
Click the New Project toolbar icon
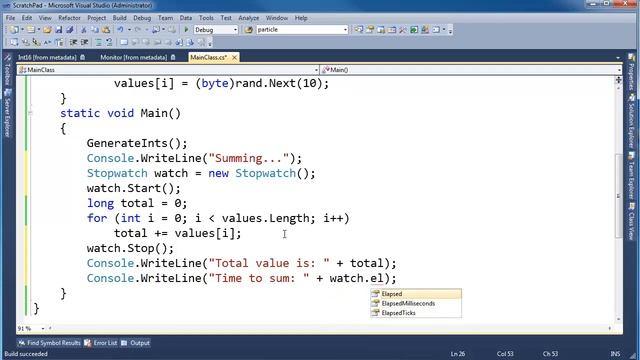(x=14, y=30)
